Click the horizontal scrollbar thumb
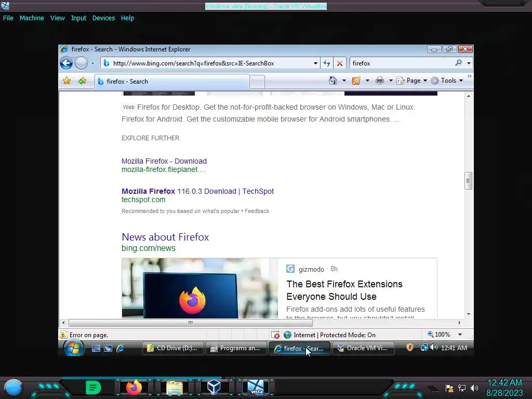Image resolution: width=532 pixels, height=399 pixels. point(190,323)
